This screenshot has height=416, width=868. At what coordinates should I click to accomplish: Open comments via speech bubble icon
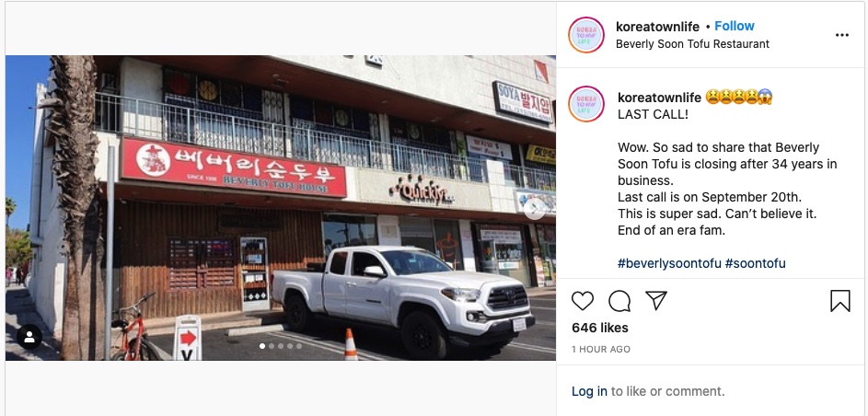pyautogui.click(x=619, y=301)
